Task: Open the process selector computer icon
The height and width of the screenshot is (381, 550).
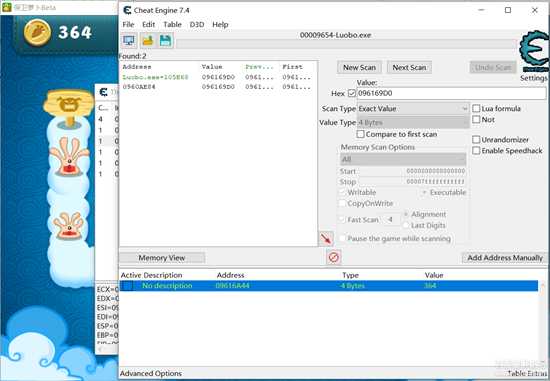Action: tap(129, 41)
